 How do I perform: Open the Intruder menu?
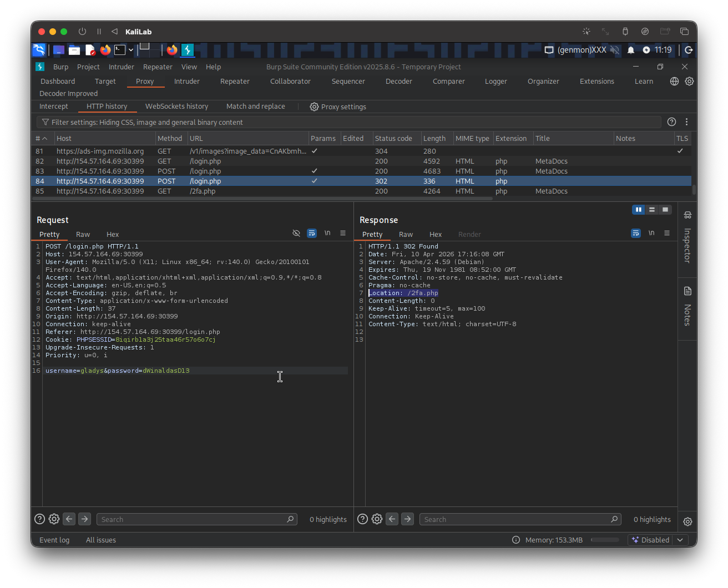pos(121,67)
